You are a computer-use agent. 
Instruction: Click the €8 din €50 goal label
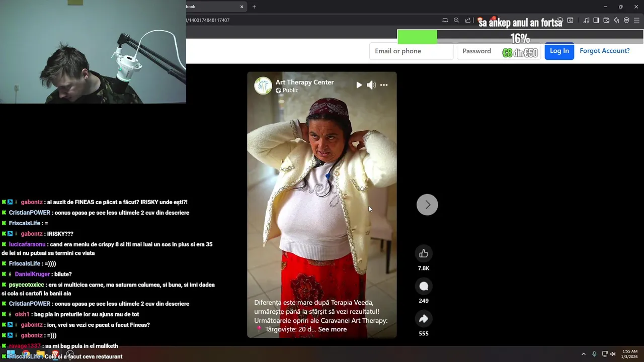pyautogui.click(x=520, y=53)
